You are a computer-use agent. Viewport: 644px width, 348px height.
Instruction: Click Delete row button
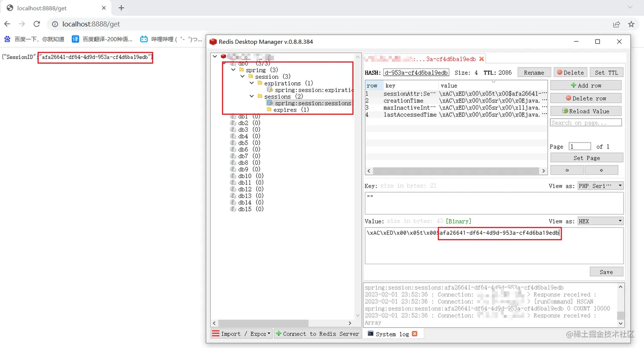pos(586,98)
